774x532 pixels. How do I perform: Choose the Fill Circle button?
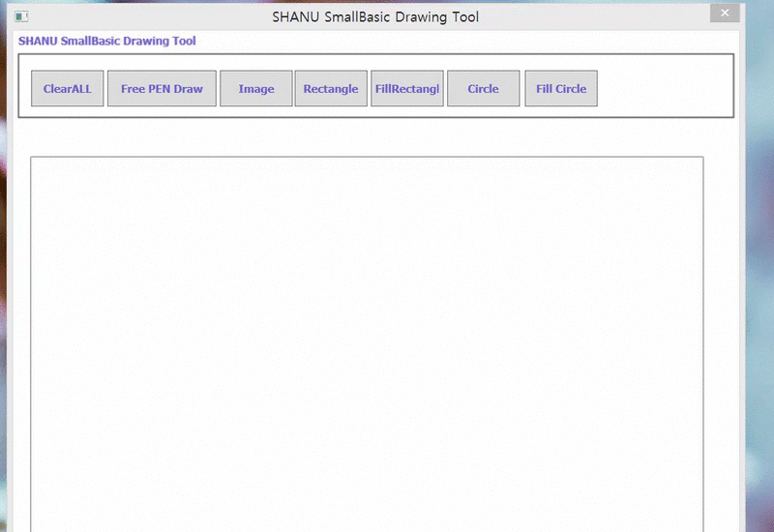click(x=561, y=88)
